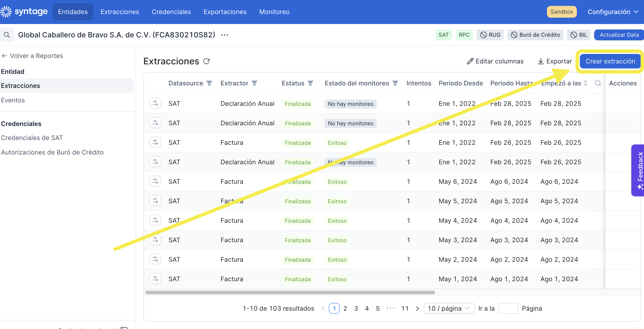Click the Acciones column header
The height and width of the screenshot is (329, 644).
pos(623,83)
